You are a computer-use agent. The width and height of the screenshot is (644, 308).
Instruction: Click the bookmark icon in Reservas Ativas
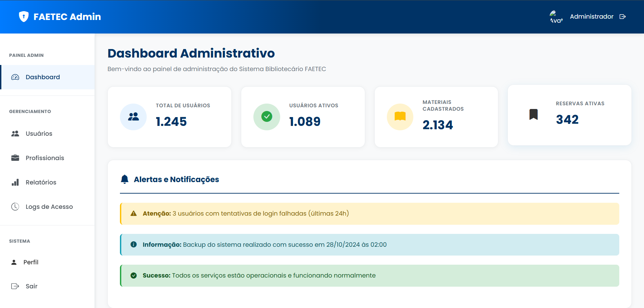click(x=533, y=114)
